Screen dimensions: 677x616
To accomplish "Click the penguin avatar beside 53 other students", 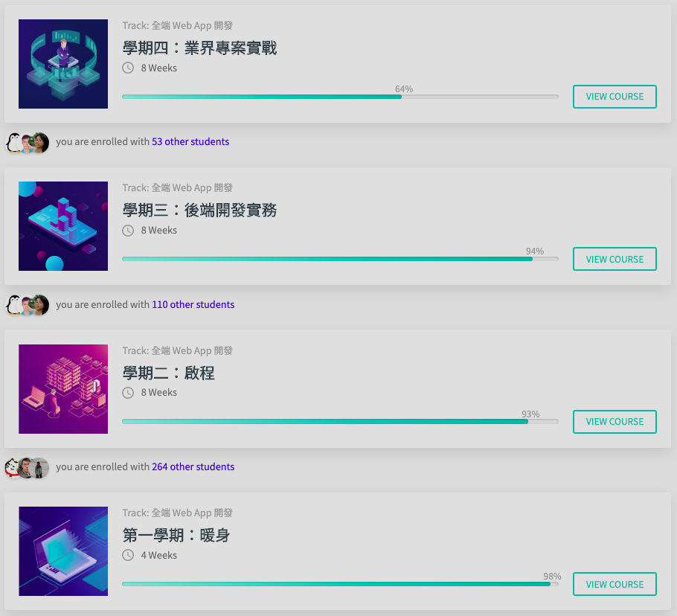I will pos(13,143).
